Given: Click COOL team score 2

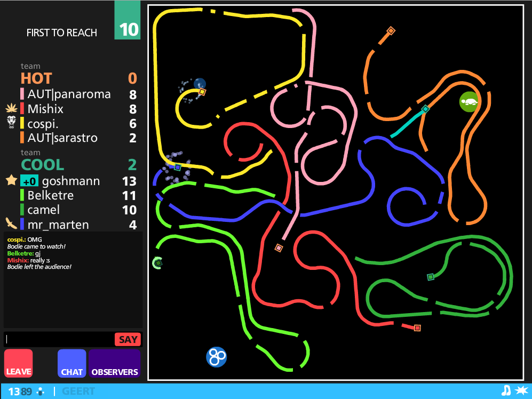Looking at the screenshot, I should [x=132, y=165].
